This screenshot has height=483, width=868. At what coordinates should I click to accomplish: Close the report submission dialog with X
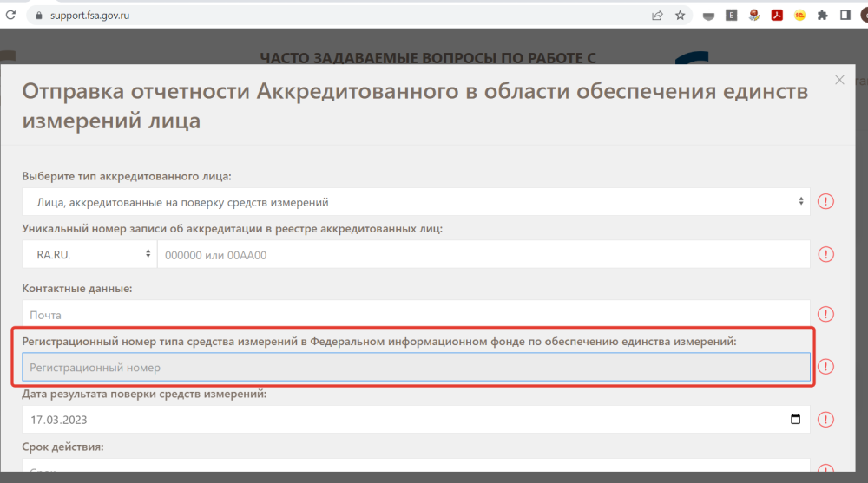click(839, 80)
